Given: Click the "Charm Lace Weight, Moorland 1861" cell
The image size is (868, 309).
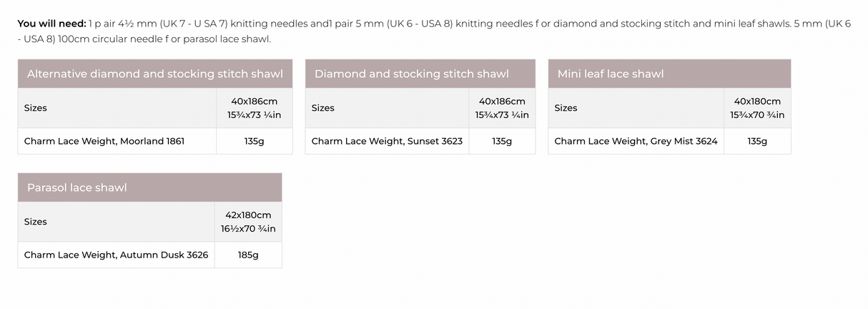Looking at the screenshot, I should (x=104, y=141).
